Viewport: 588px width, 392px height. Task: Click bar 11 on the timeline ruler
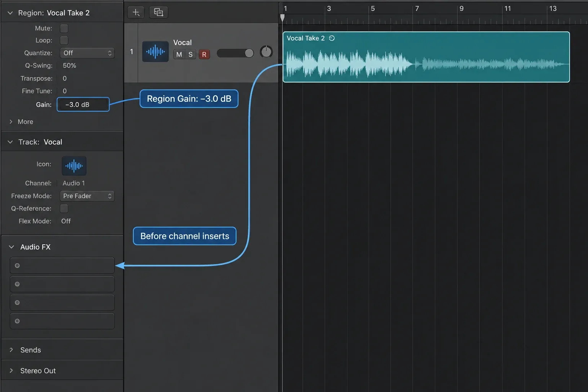point(508,8)
